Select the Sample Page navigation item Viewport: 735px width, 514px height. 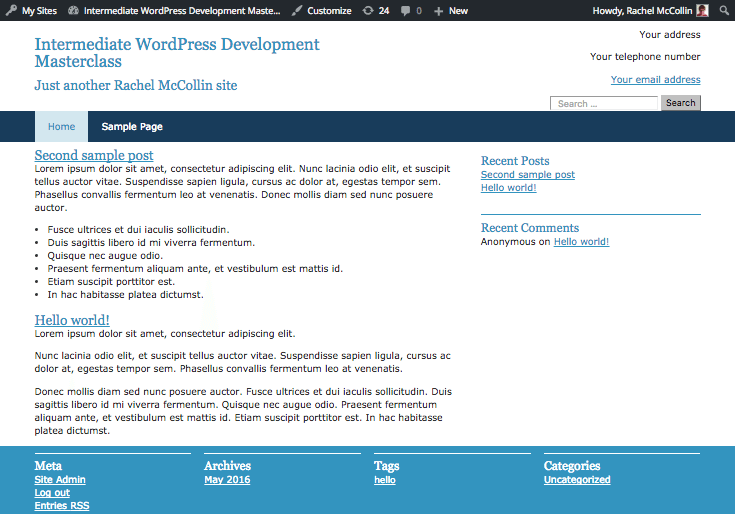(x=132, y=127)
